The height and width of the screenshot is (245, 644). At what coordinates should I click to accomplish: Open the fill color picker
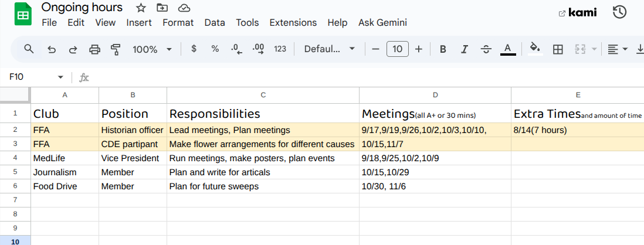(x=534, y=49)
